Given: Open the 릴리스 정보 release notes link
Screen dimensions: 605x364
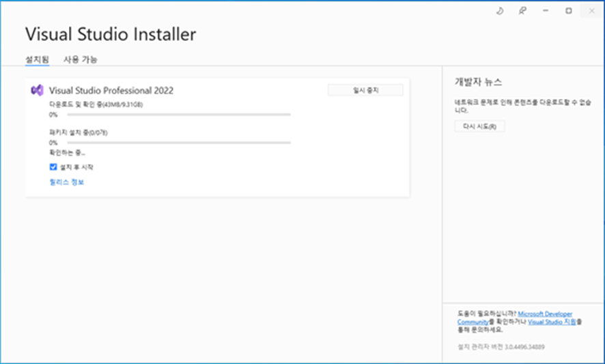Looking at the screenshot, I should pos(67,182).
